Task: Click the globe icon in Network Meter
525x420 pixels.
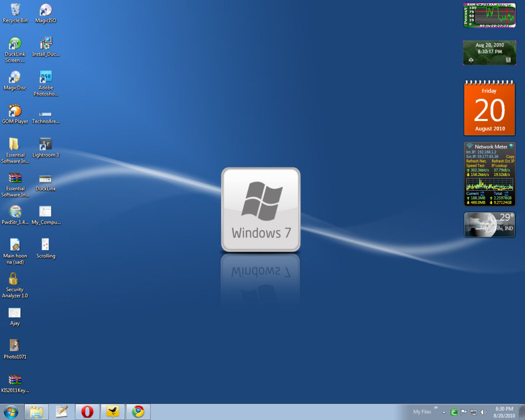Action: [511, 146]
